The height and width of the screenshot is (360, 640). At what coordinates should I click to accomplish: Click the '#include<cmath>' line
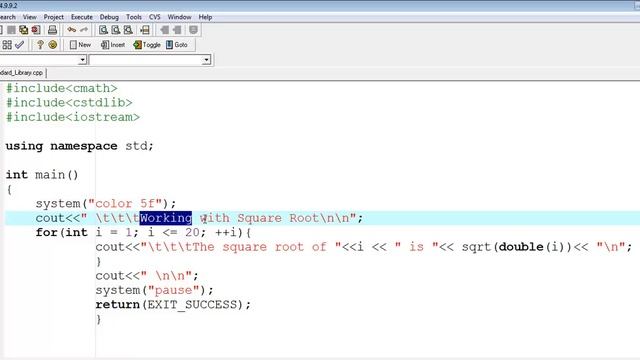click(62, 88)
